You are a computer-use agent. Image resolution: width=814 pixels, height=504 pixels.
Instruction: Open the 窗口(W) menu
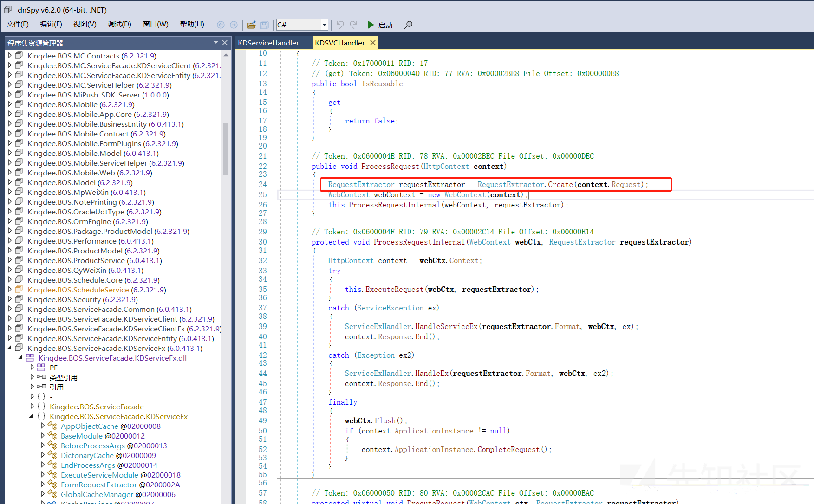click(156, 24)
